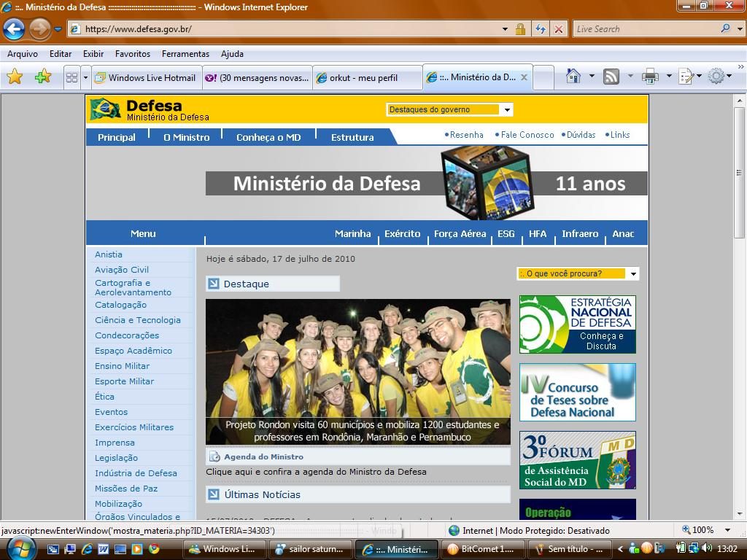This screenshot has height=560, width=747.
Task: Click the Refresh page icon
Action: coord(541,29)
